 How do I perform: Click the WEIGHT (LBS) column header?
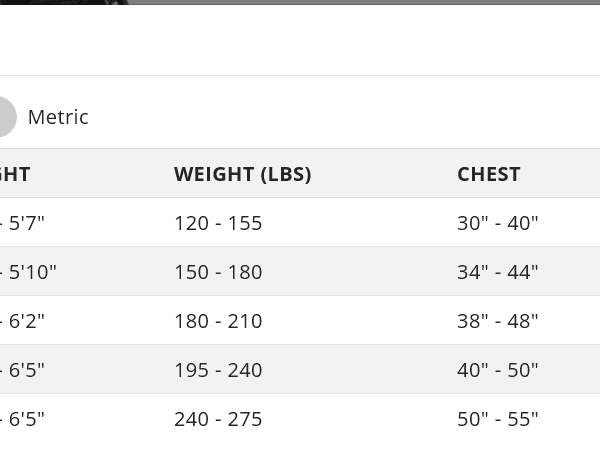pos(243,174)
